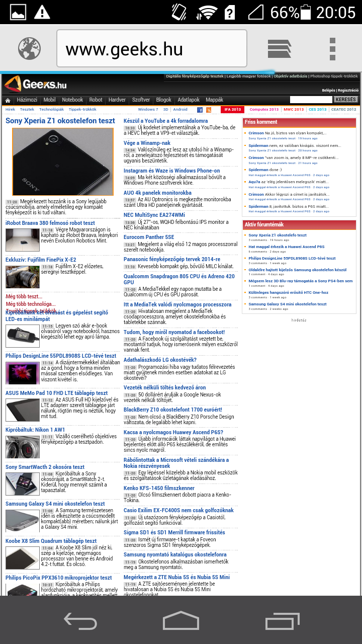Screen dimensions: 362x644
Task: Open the Adatlapok menu item
Action: point(189,100)
